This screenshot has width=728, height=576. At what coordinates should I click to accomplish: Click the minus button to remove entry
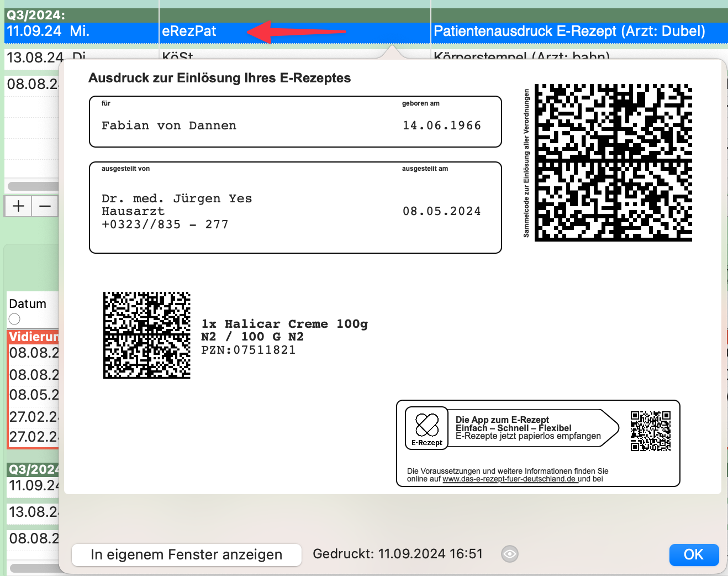[x=45, y=206]
